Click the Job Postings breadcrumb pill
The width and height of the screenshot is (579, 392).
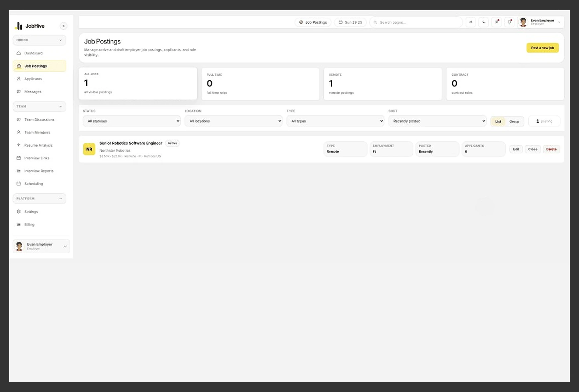pos(313,22)
